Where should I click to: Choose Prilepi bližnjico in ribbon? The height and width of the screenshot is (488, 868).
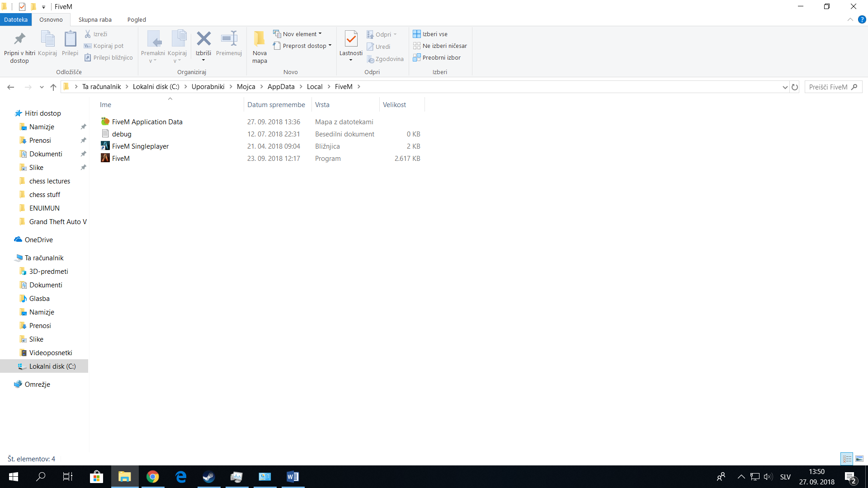(108, 57)
